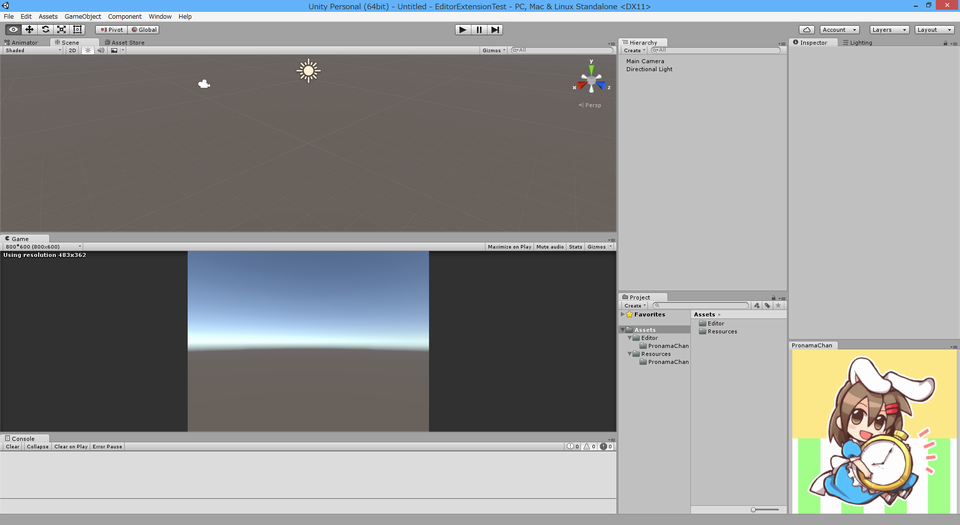Open the Window menu

(x=160, y=17)
